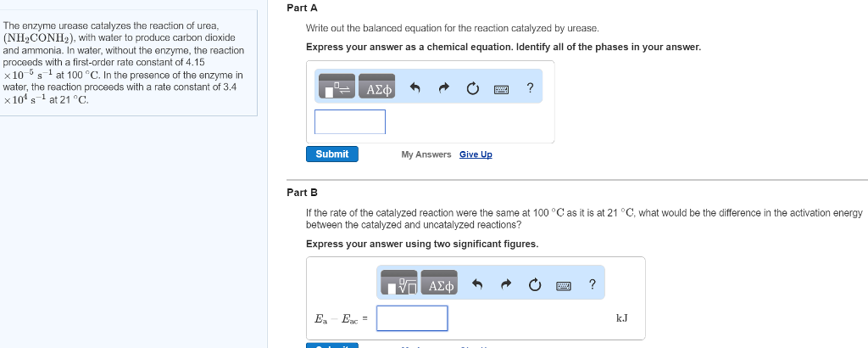Open Part B math templates palette
The height and width of the screenshot is (348, 868).
400,284
